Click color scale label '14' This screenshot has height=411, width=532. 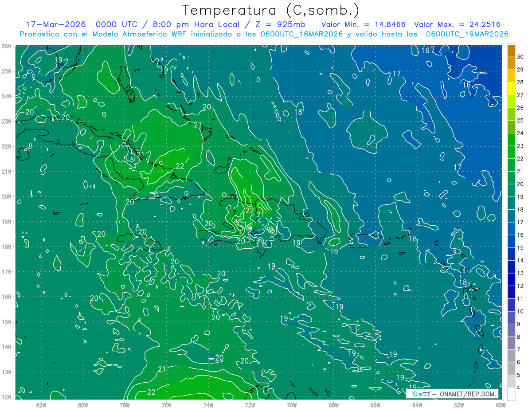point(520,260)
